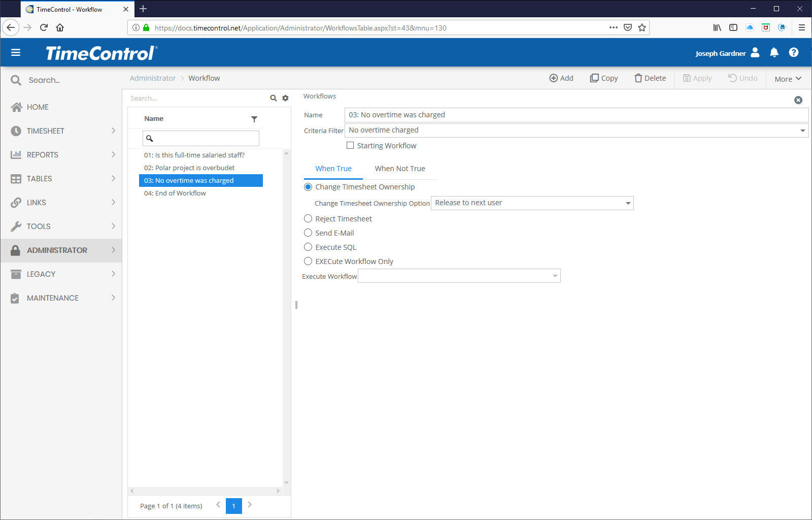Select the Execute SQL radio button
The width and height of the screenshot is (812, 520).
coord(308,247)
